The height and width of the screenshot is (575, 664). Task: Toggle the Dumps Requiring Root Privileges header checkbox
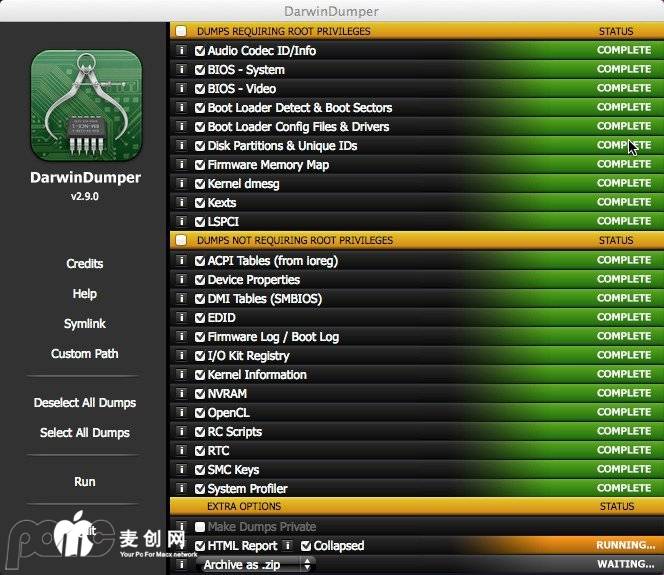[x=181, y=32]
